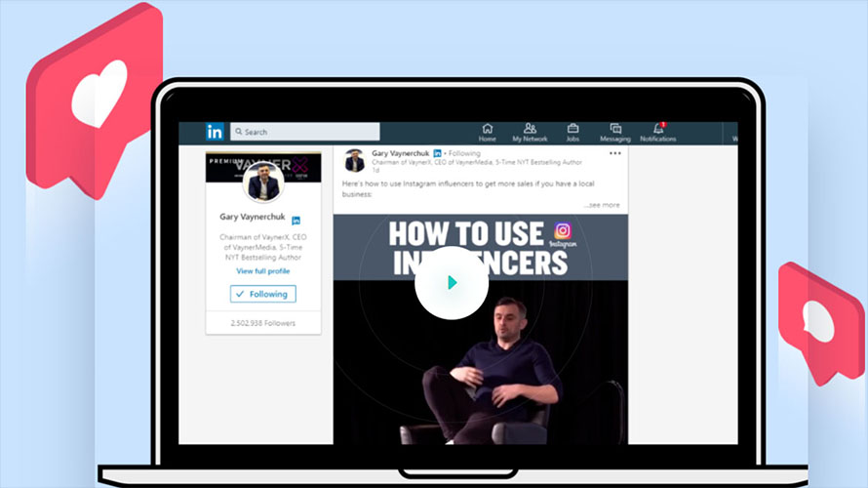Click the post text about Instagram influencers
This screenshot has width=868, height=488.
[x=468, y=189]
